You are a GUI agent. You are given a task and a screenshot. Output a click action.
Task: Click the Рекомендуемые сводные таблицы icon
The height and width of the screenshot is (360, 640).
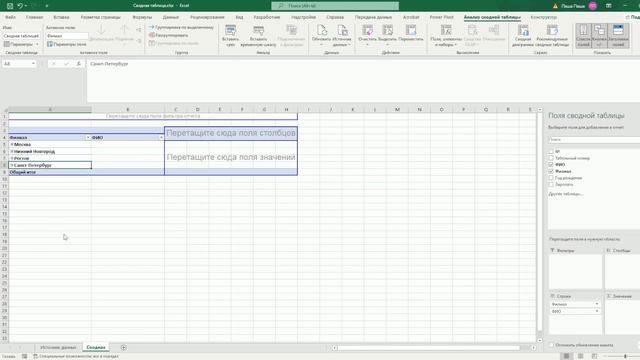(552, 30)
